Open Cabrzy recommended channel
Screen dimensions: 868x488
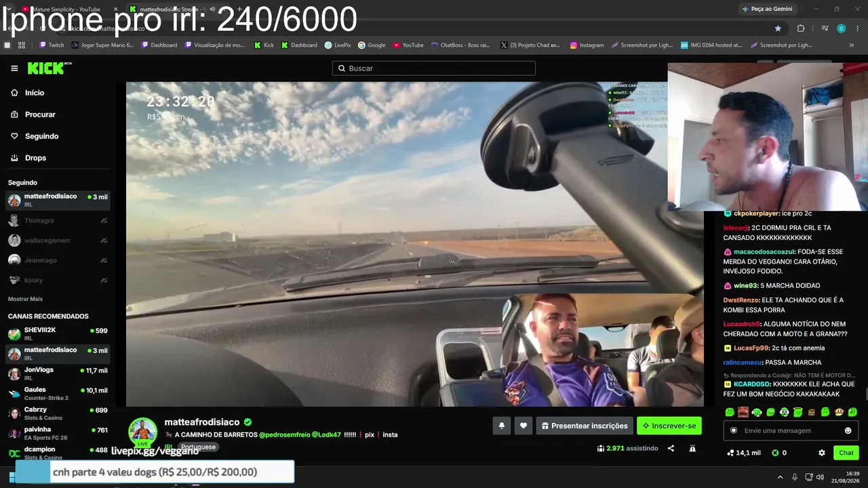point(58,413)
